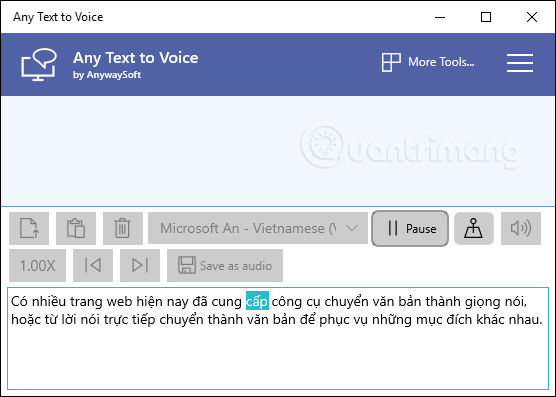This screenshot has width=556, height=397.
Task: Open More Tools...
Action: click(x=428, y=62)
